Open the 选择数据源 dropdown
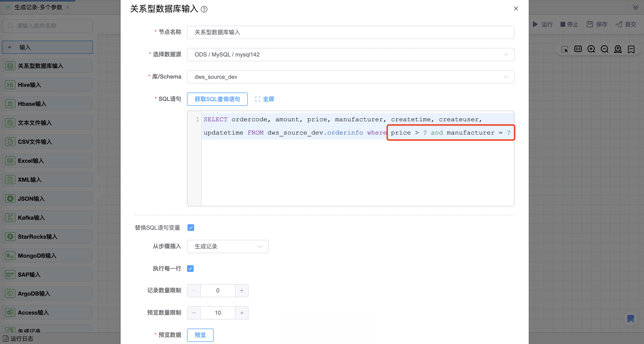The height and width of the screenshot is (344, 644). (350, 54)
